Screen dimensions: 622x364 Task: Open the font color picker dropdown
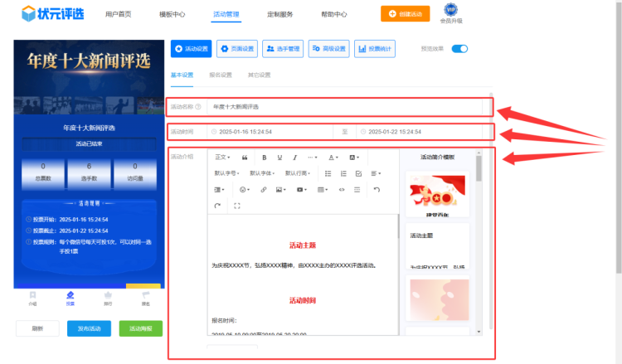click(333, 157)
